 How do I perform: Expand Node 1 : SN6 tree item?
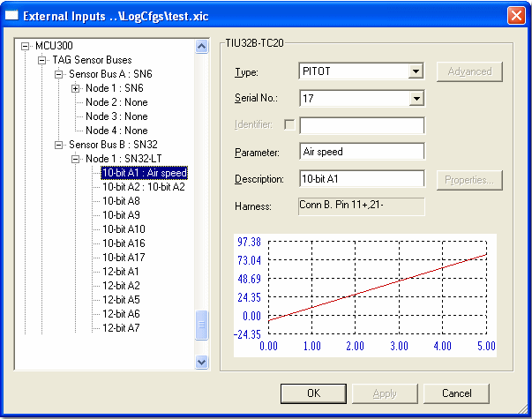click(75, 88)
